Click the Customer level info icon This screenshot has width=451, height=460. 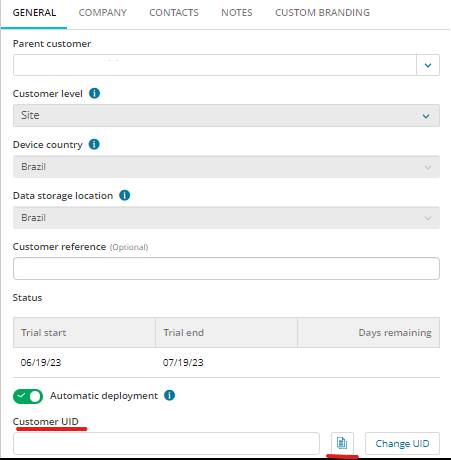(x=95, y=93)
